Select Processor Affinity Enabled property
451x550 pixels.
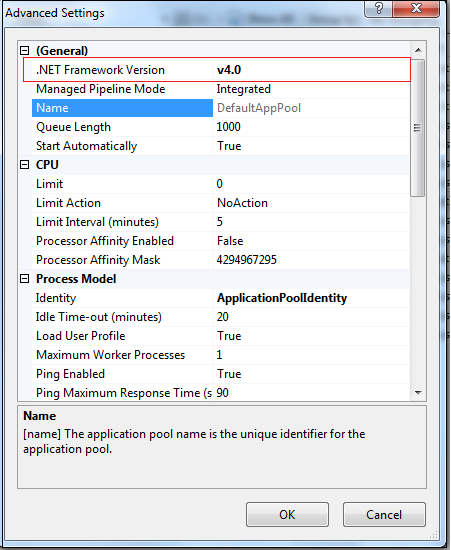122,241
